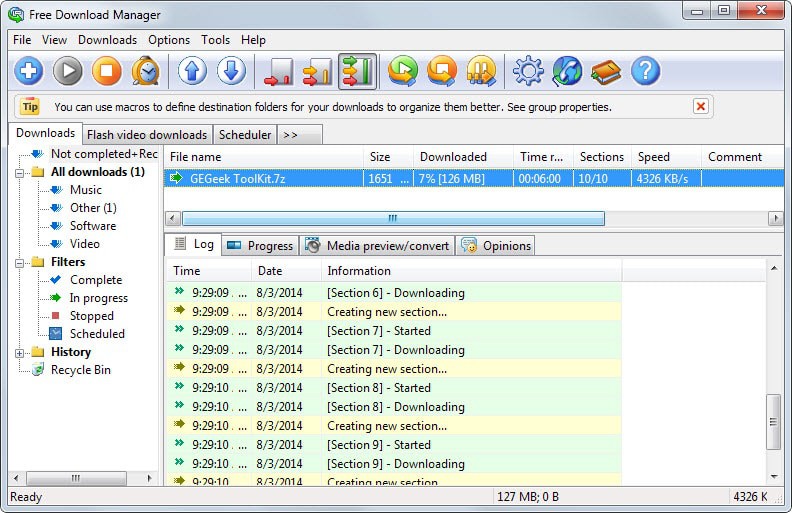Click tree panel horizontal scrollbar thumb

76,478
